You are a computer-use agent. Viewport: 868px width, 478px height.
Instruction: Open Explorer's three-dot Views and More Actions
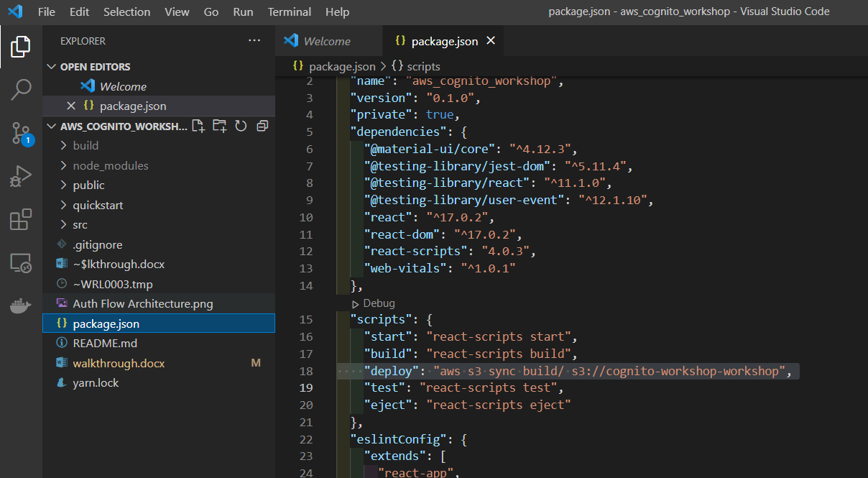254,41
